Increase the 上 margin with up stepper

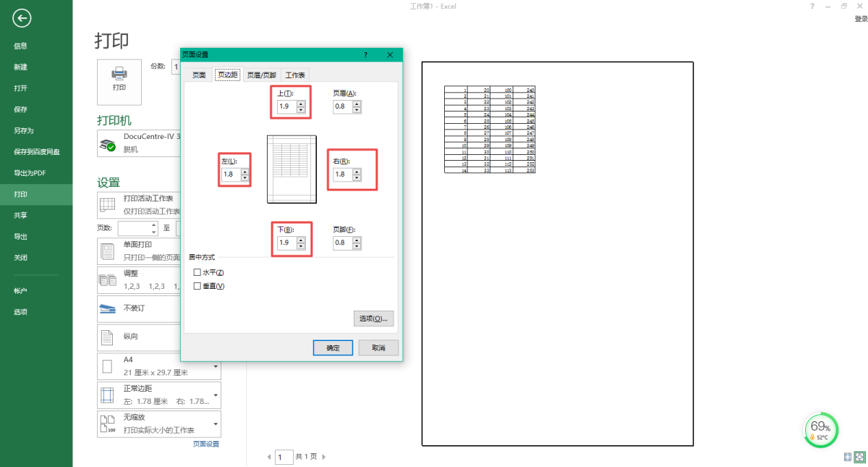pyautogui.click(x=301, y=104)
